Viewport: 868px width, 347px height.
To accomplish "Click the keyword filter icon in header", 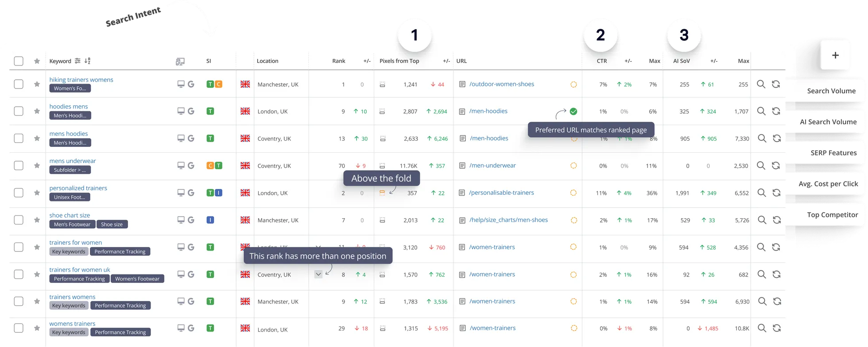I will click(77, 61).
